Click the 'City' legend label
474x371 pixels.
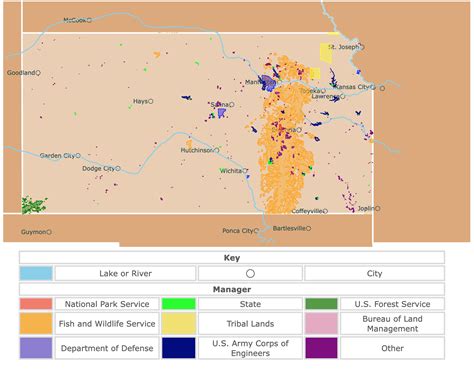pyautogui.click(x=374, y=274)
